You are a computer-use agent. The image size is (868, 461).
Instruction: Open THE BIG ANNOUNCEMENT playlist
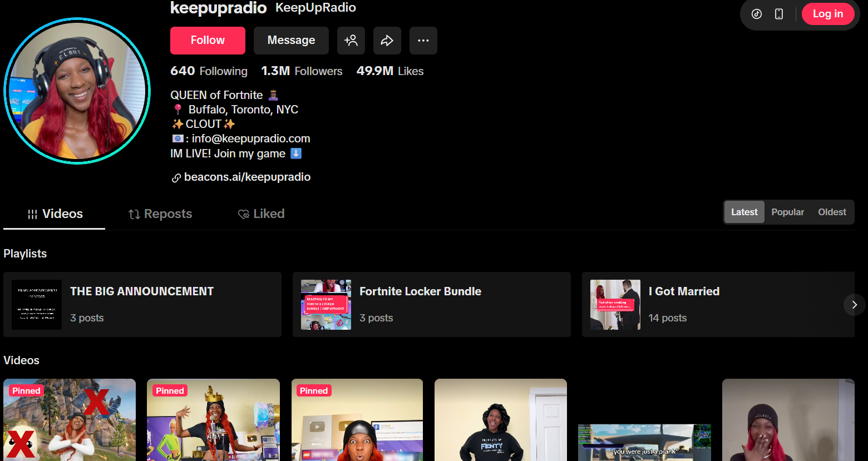tap(142, 304)
